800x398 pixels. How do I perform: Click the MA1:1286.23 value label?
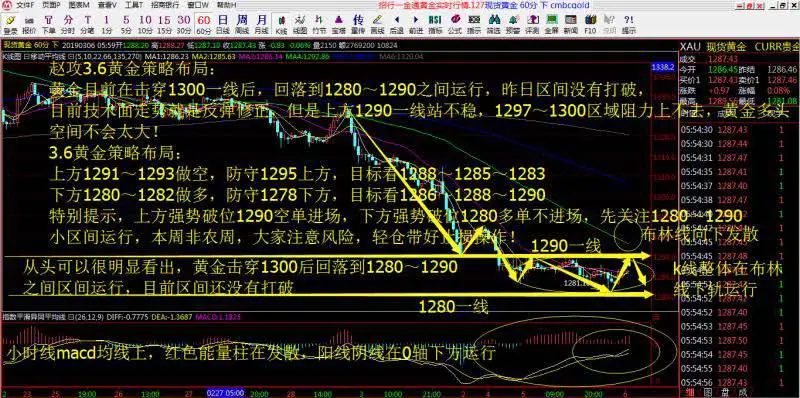click(166, 56)
